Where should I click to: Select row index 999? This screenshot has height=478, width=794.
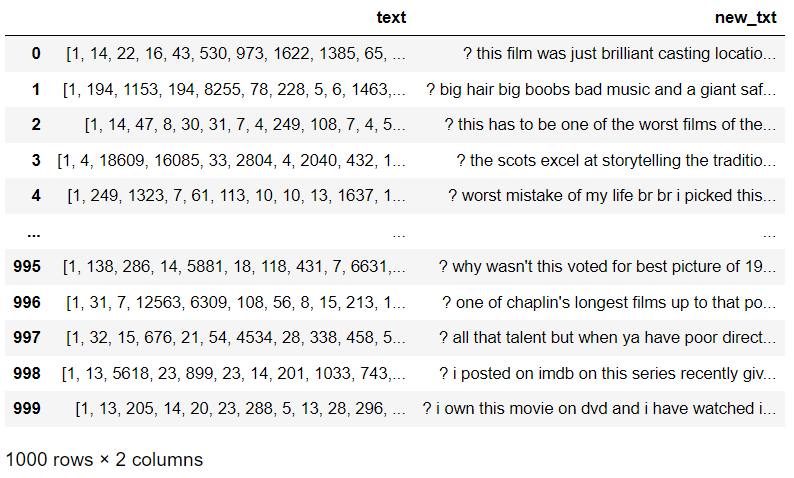point(27,408)
